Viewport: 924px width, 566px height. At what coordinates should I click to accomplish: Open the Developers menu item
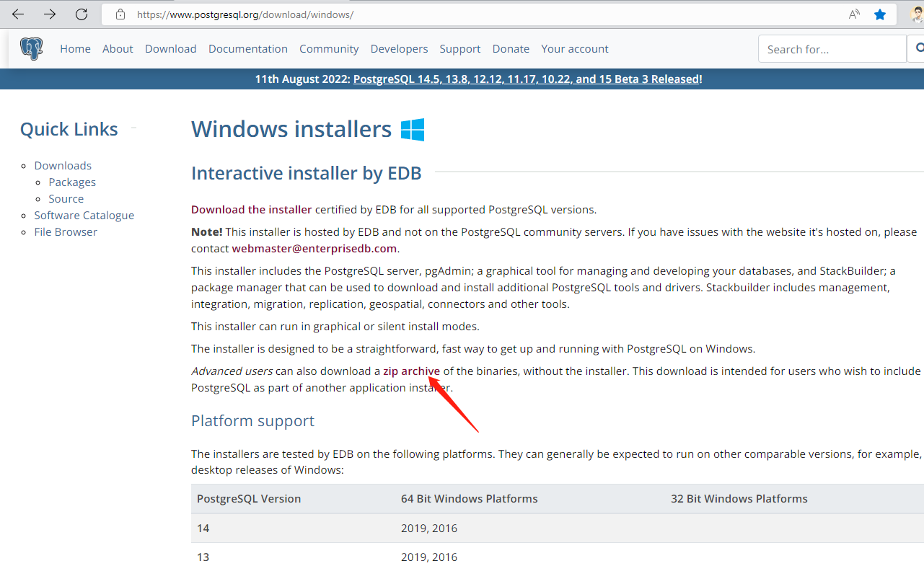pos(399,48)
